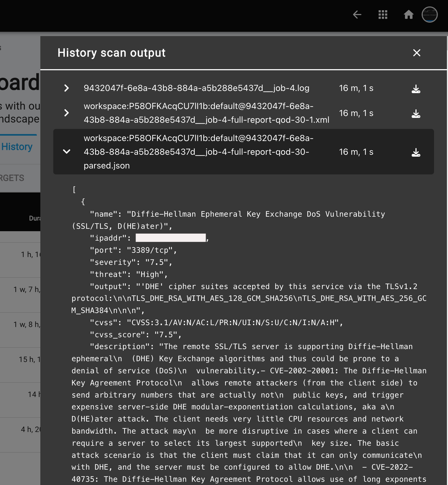Click the 16 m, 1 s duration of job-4.log

pos(356,88)
